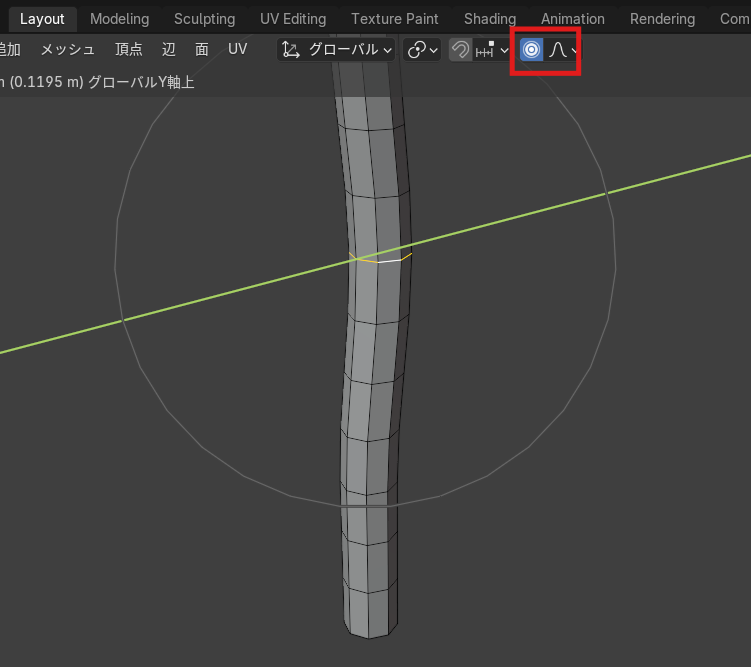This screenshot has height=667, width=751.
Task: Switch to UV Editing workspace tab
Action: pos(293,19)
